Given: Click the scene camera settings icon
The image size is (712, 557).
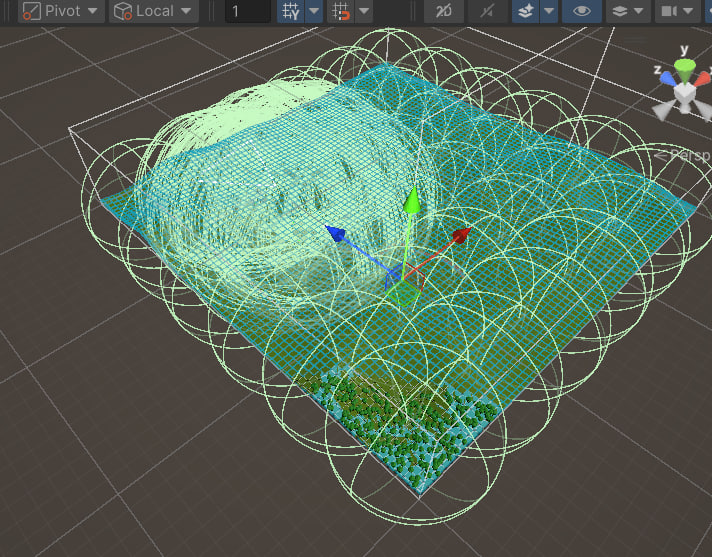Looking at the screenshot, I should (x=669, y=11).
